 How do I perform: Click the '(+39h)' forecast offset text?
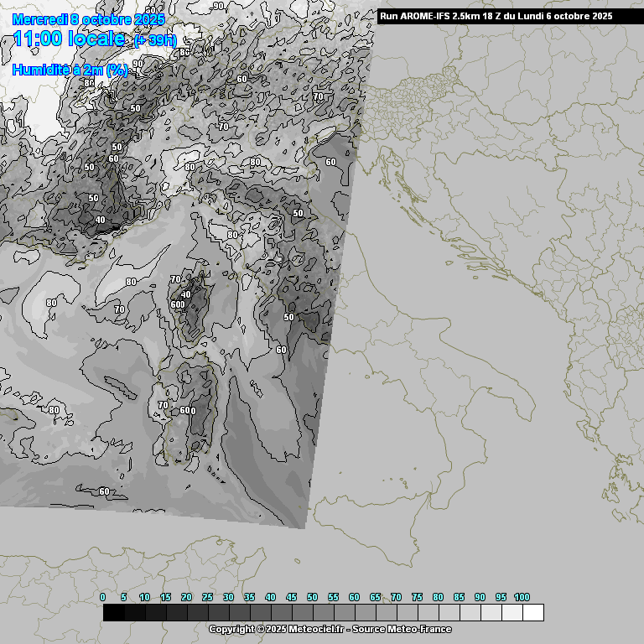pyautogui.click(x=155, y=41)
